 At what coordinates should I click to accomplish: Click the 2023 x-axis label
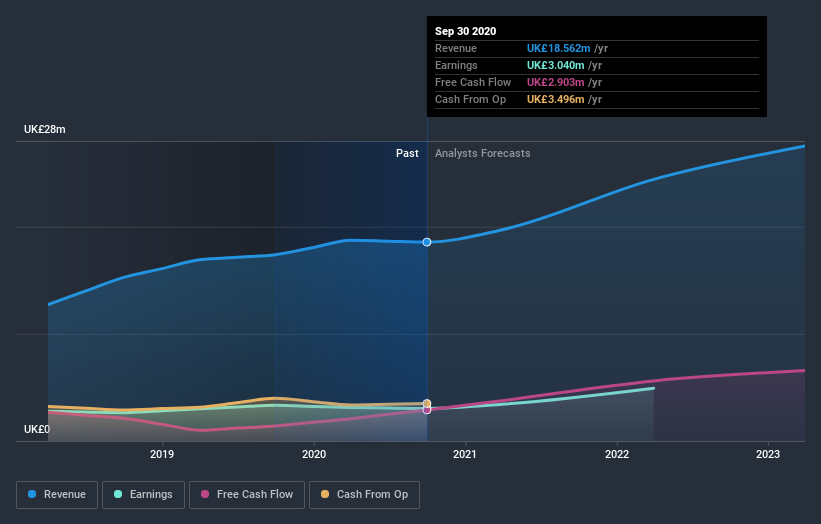pyautogui.click(x=768, y=454)
